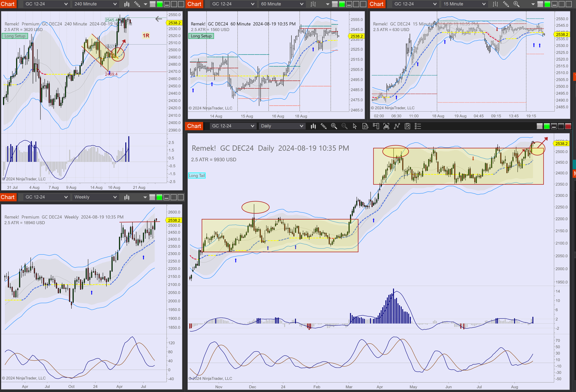Select drawing tools pencil in Daily chart
Image resolution: width=576 pixels, height=392 pixels.
click(323, 126)
